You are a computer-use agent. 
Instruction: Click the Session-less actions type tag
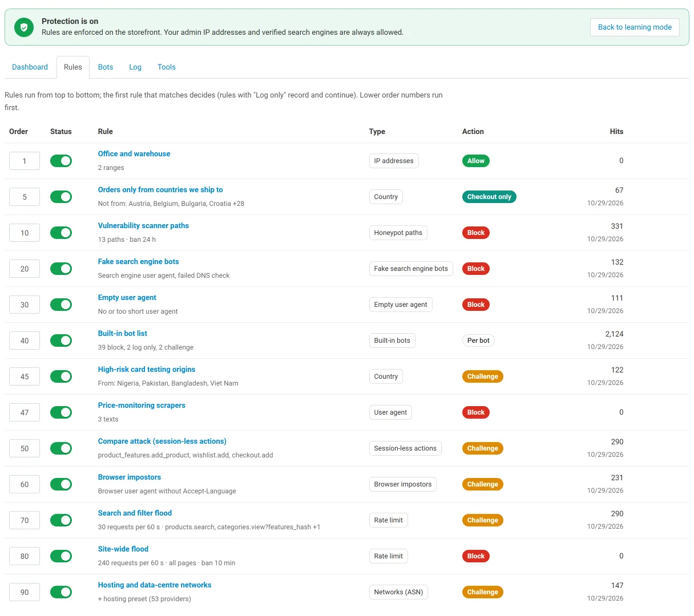405,448
